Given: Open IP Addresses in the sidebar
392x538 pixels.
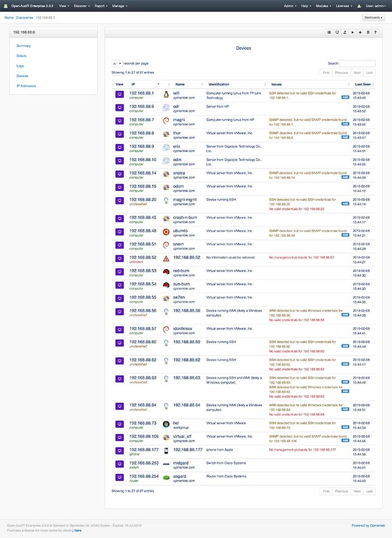Looking at the screenshot, I should (x=26, y=86).
